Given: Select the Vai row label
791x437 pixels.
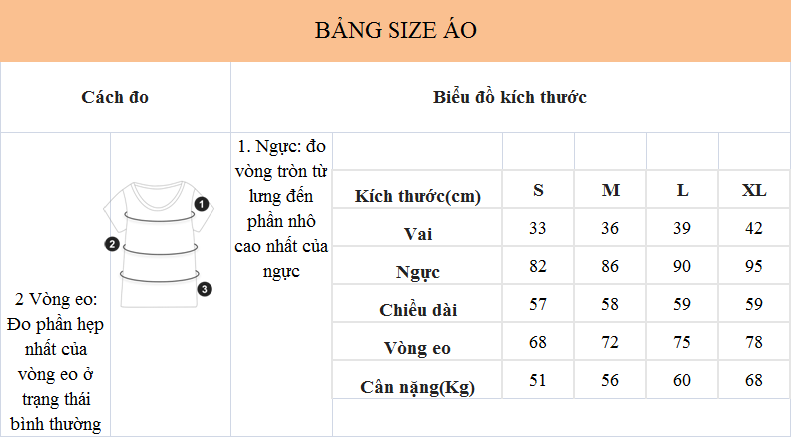Looking at the screenshot, I should 418,233.
